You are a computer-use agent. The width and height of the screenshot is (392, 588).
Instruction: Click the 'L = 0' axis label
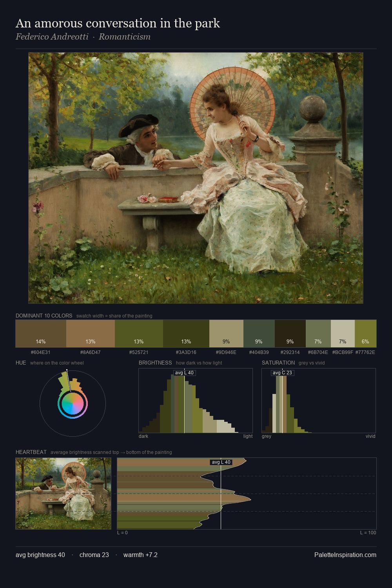122,533
